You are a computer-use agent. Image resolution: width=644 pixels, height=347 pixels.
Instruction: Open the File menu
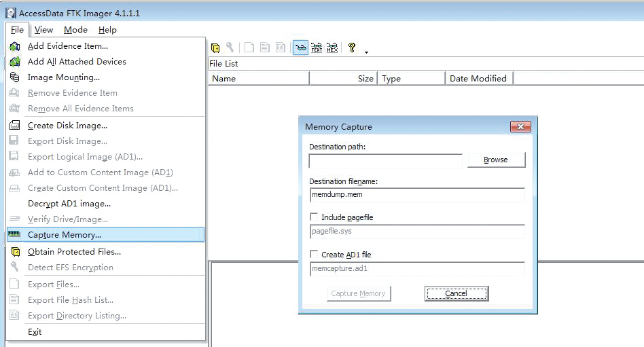[17, 30]
